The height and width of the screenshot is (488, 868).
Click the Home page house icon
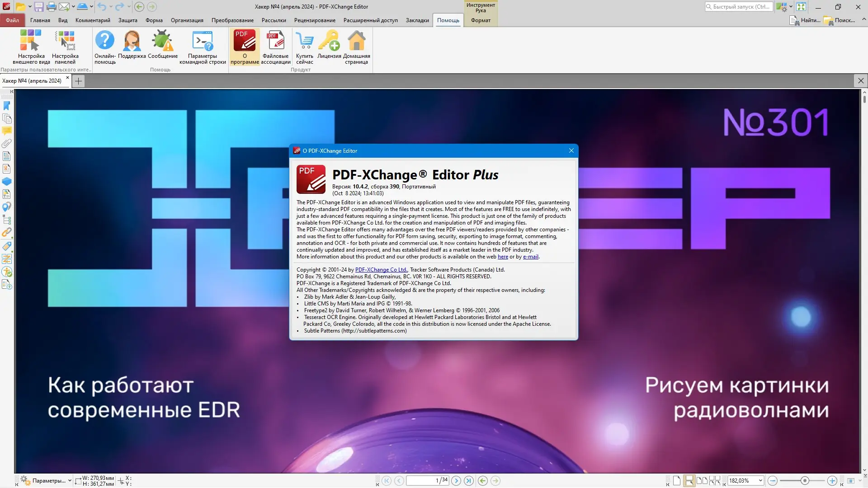coord(356,41)
